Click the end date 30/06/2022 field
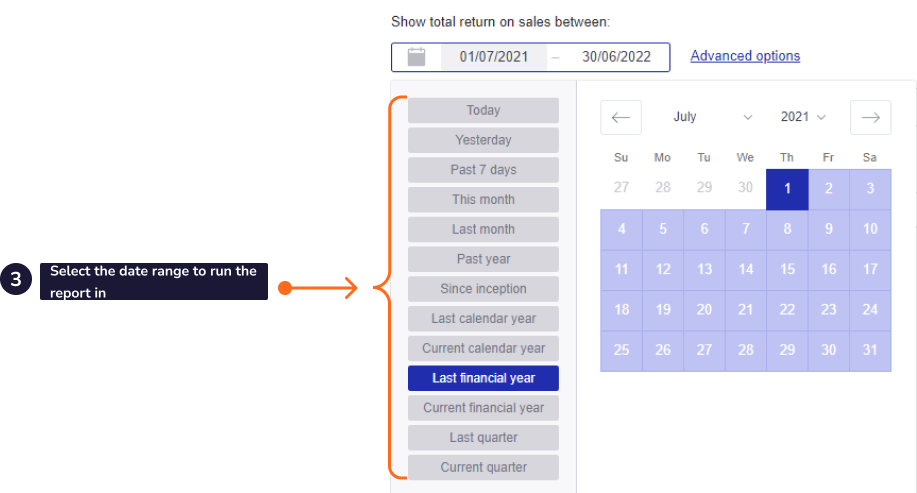The width and height of the screenshot is (917, 493). point(616,57)
